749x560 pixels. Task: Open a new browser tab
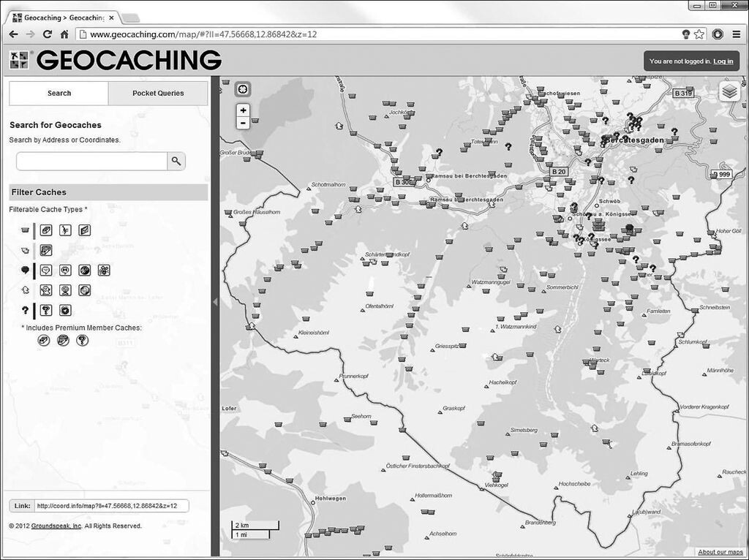click(131, 18)
